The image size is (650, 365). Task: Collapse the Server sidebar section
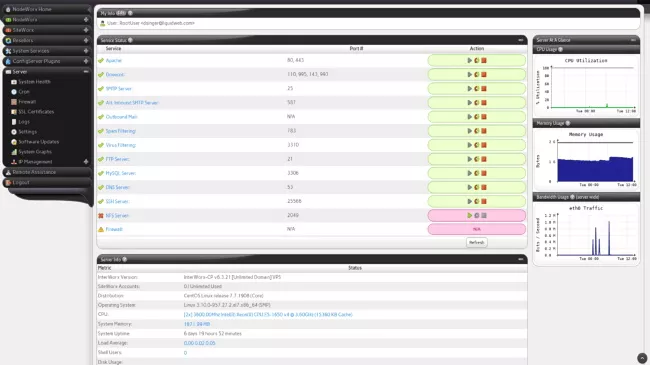pyautogui.click(x=86, y=71)
